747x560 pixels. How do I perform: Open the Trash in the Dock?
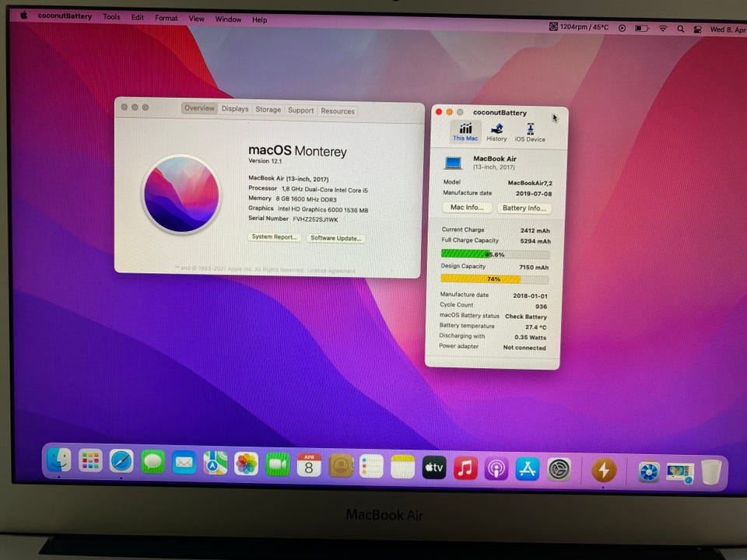(x=710, y=472)
